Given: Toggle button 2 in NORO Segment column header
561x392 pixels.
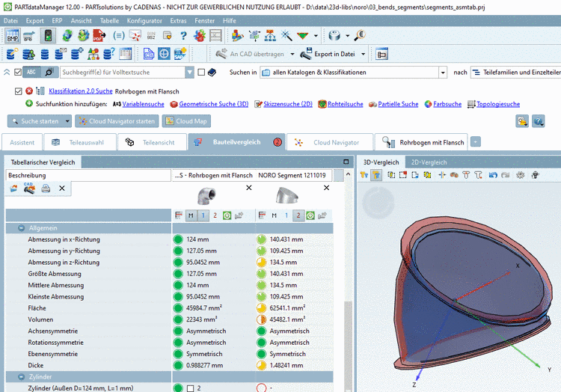Looking at the screenshot, I should coord(298,215).
